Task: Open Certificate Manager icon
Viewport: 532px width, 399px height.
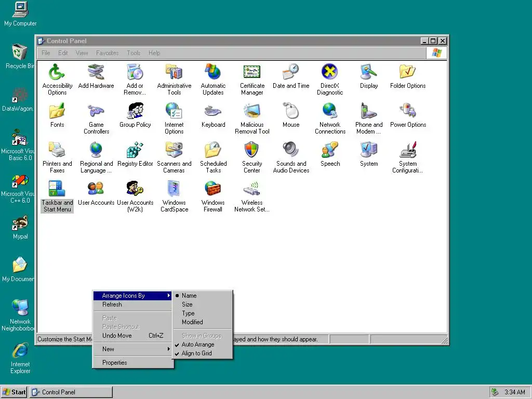Action: coord(252,72)
